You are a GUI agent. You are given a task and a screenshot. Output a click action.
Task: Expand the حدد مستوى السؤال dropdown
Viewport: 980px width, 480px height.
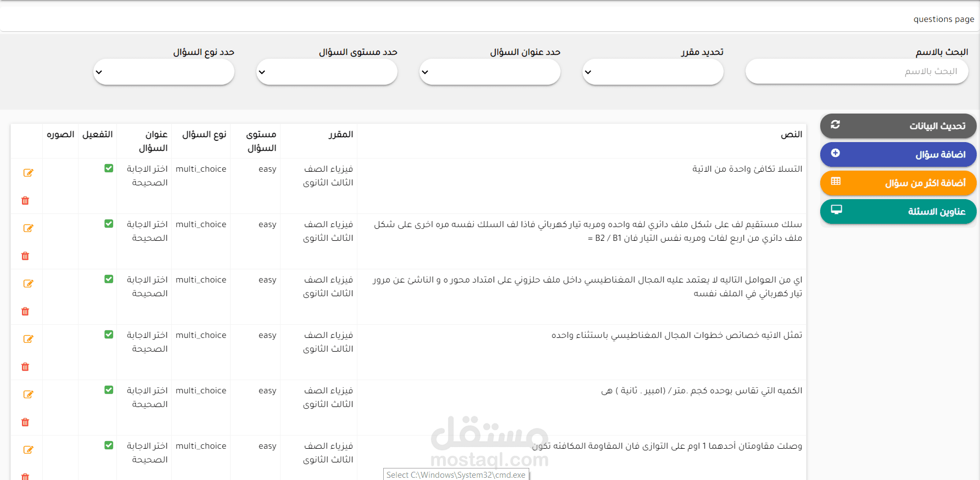pos(327,72)
